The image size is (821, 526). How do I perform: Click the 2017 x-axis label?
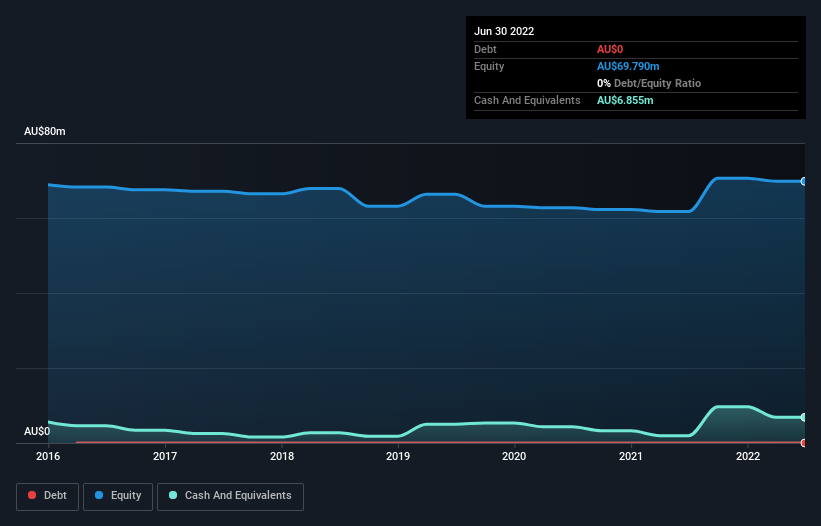coord(165,456)
